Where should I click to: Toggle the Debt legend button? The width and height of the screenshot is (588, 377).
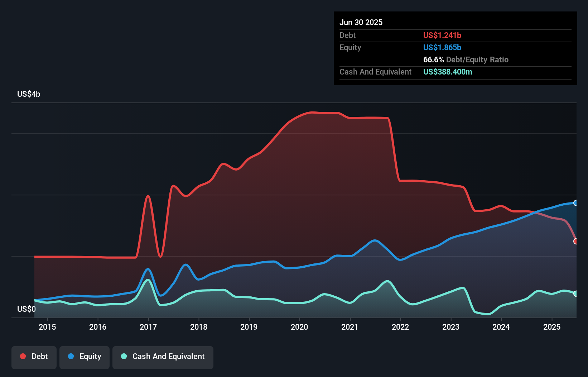34,357
